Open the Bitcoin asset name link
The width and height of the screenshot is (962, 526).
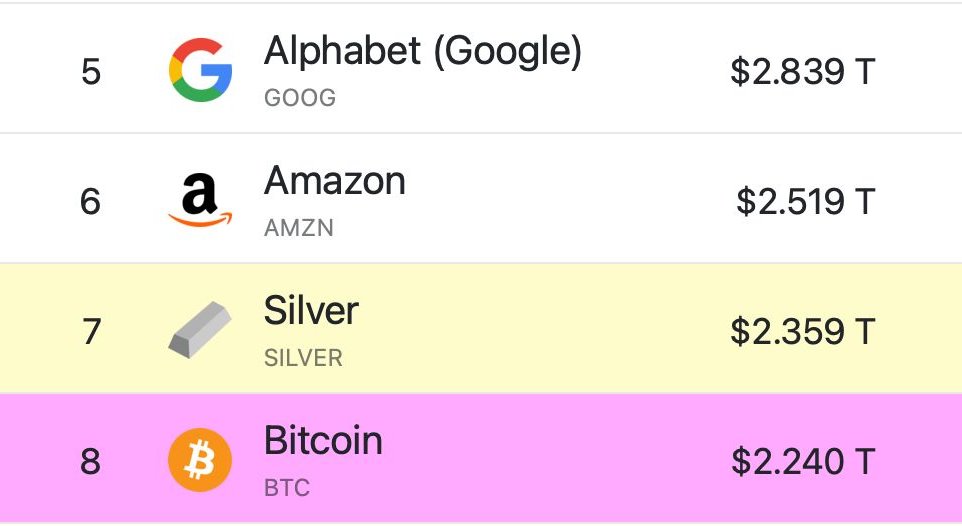(x=323, y=441)
